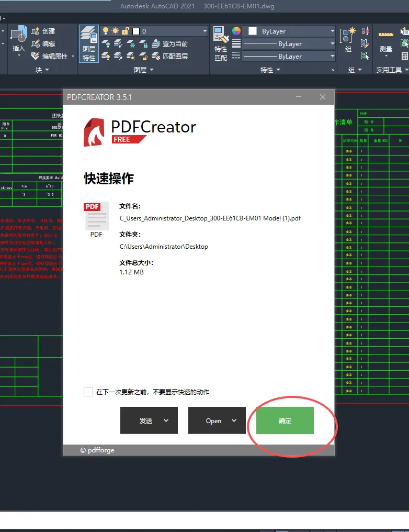Click the white layer color swatch beside 0
This screenshot has width=409, height=532.
136,31
